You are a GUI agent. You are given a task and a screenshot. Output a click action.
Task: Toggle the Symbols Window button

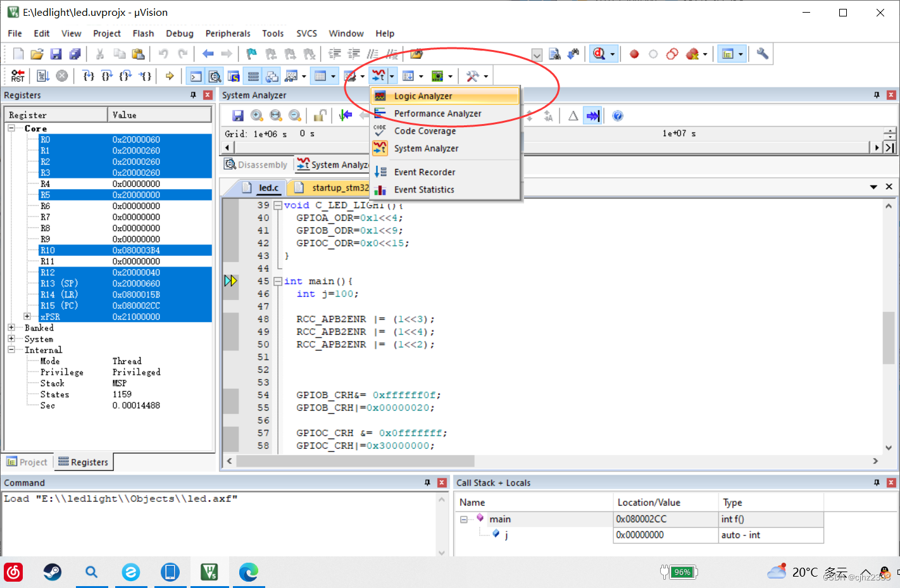[234, 77]
